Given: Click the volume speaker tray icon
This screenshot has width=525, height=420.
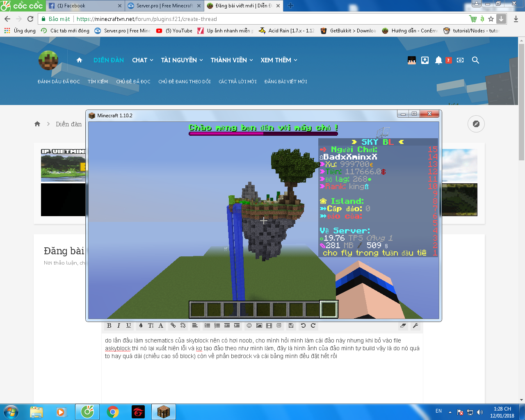Looking at the screenshot, I should [480, 412].
